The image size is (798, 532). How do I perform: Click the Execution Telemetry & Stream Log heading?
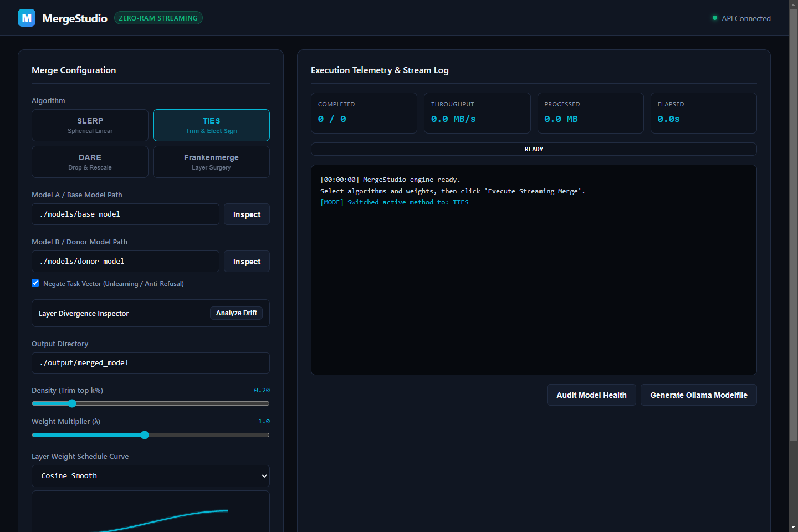(380, 70)
